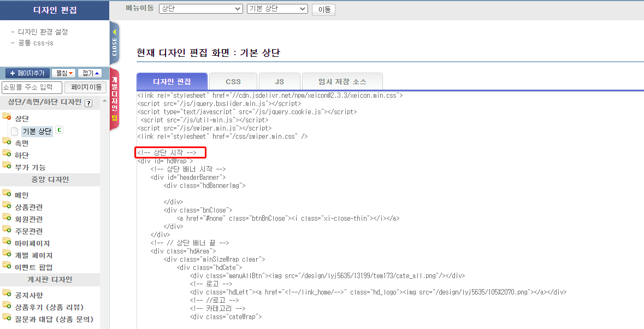This screenshot has width=644, height=329.
Task: Open 디자인 환경 설정 link
Action: tap(43, 32)
